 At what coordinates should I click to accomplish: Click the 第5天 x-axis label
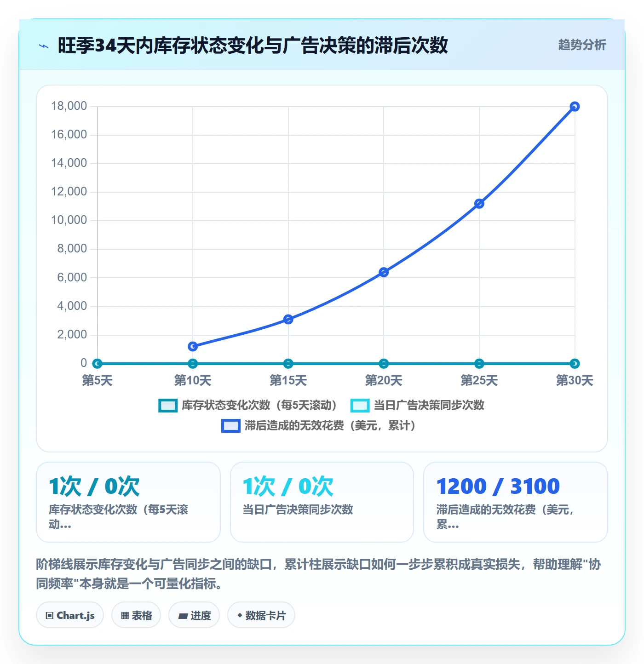pos(97,380)
